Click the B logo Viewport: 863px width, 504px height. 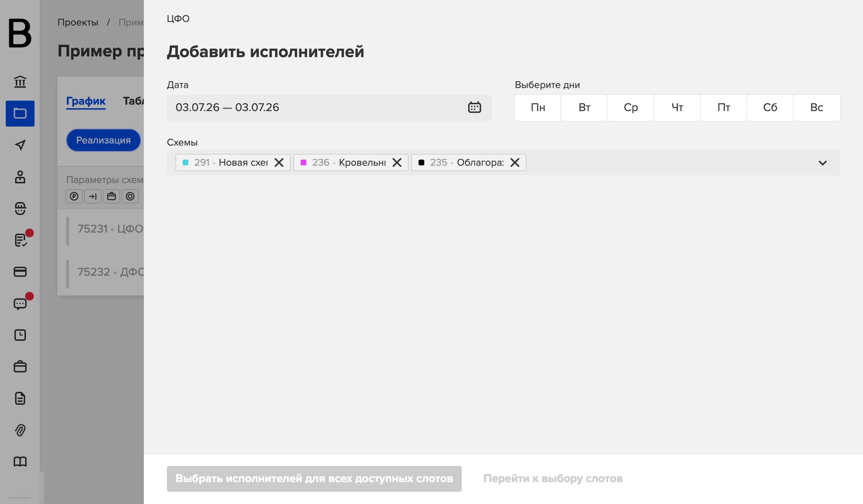click(x=20, y=33)
